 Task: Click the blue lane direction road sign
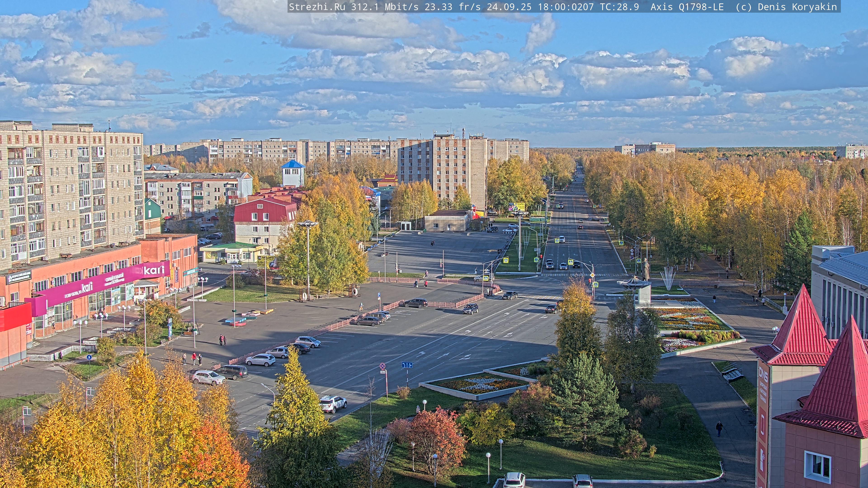pyautogui.click(x=407, y=365)
